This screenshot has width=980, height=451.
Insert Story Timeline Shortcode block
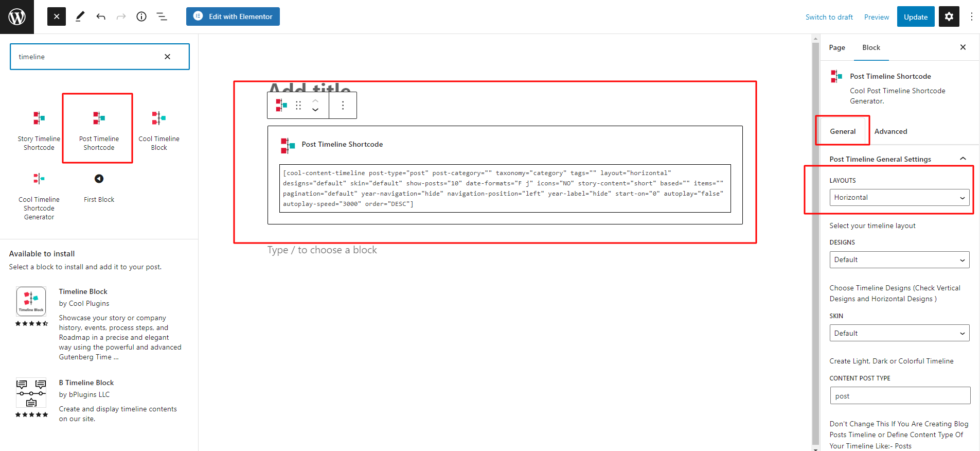(x=39, y=129)
